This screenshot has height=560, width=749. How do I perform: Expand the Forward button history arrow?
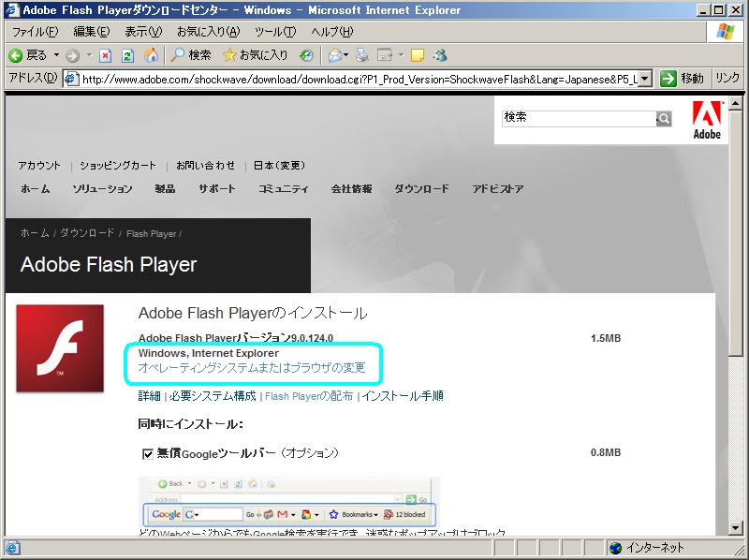(89, 55)
